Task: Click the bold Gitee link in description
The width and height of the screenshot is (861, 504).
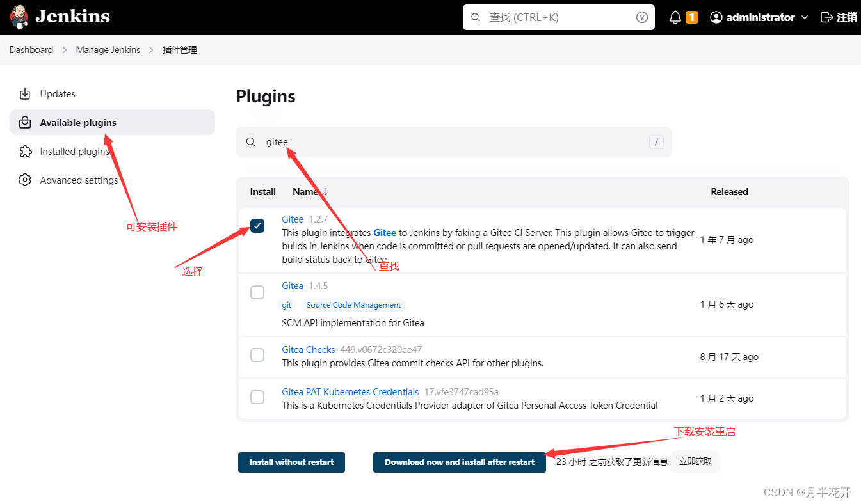Action: pos(385,233)
